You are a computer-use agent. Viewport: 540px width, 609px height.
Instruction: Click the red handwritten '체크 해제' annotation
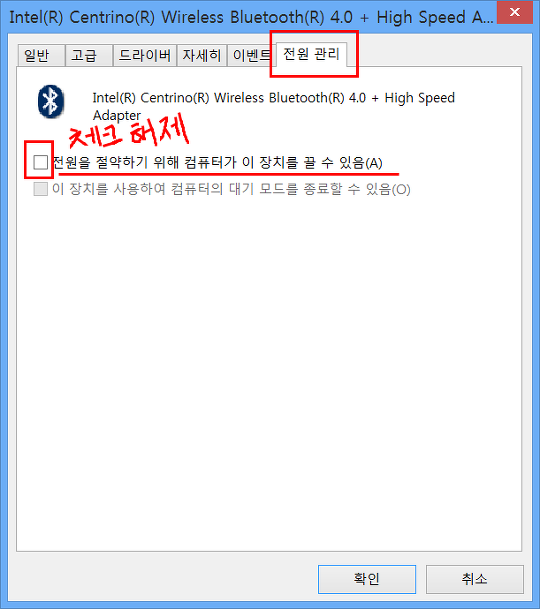point(128,133)
